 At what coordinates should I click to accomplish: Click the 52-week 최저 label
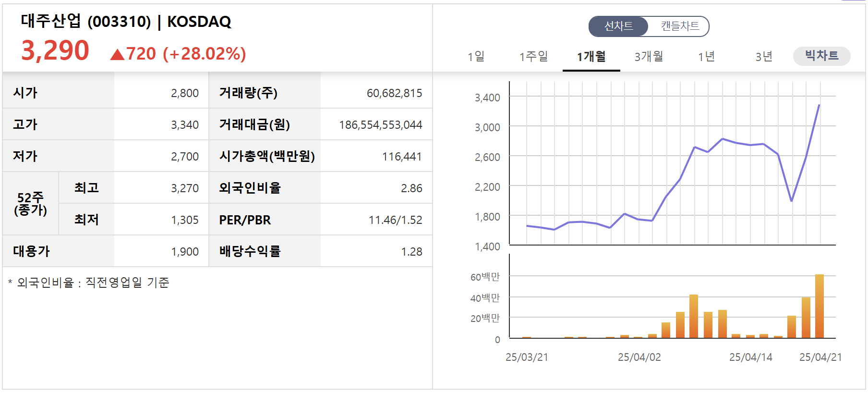pyautogui.click(x=86, y=220)
